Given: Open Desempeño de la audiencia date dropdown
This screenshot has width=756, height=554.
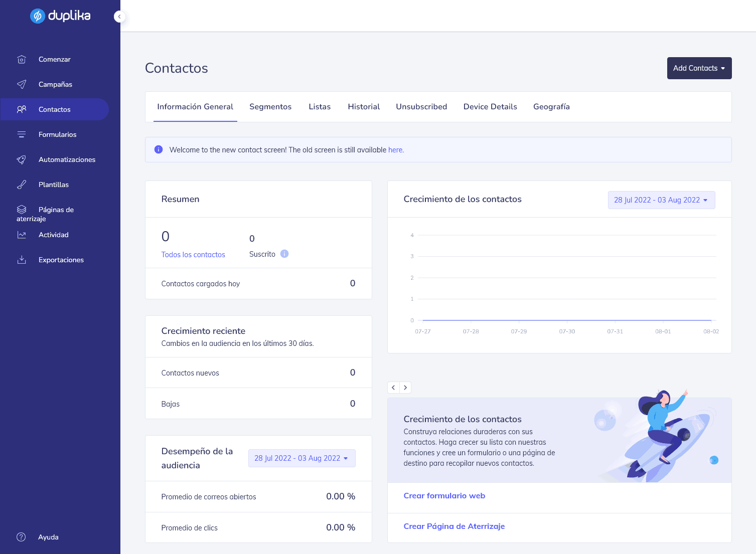Looking at the screenshot, I should coord(301,458).
